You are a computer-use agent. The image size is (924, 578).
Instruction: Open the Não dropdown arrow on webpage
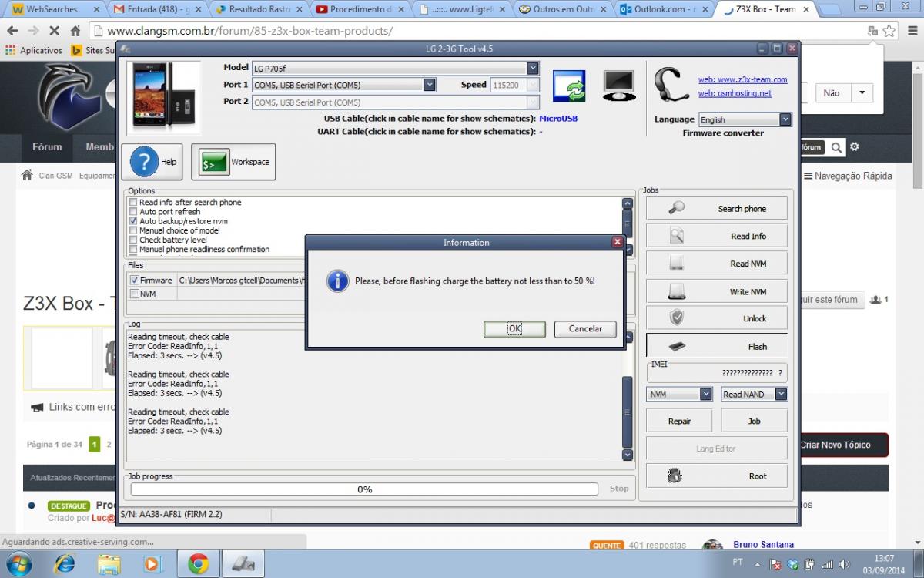point(862,92)
